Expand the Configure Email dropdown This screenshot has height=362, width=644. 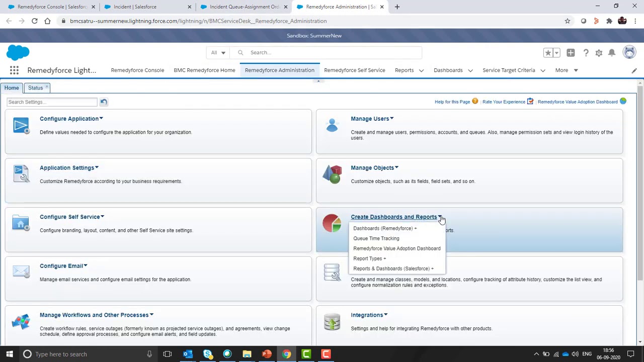coord(86,266)
